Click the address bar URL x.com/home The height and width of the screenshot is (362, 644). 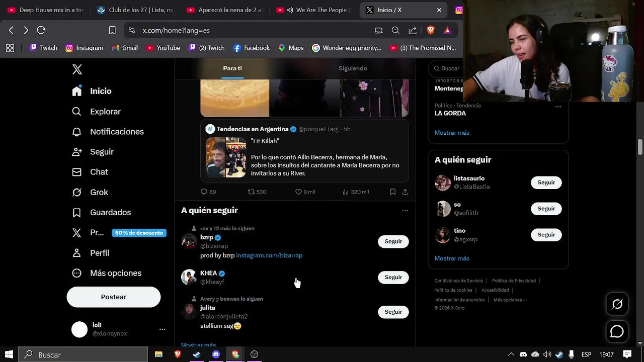(176, 31)
